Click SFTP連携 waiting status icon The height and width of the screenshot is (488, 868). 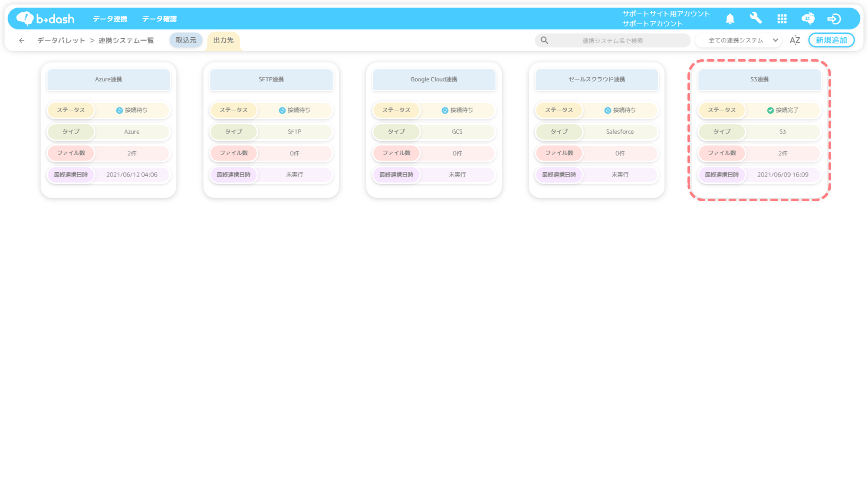[x=282, y=111]
